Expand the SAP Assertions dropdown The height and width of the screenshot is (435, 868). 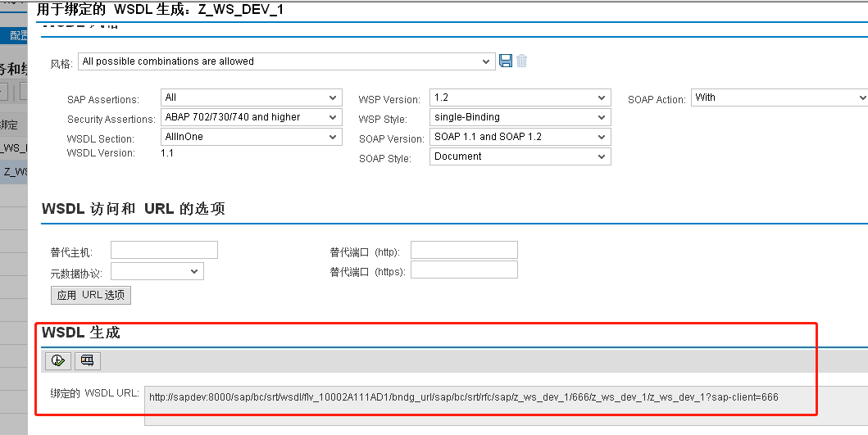252,97
